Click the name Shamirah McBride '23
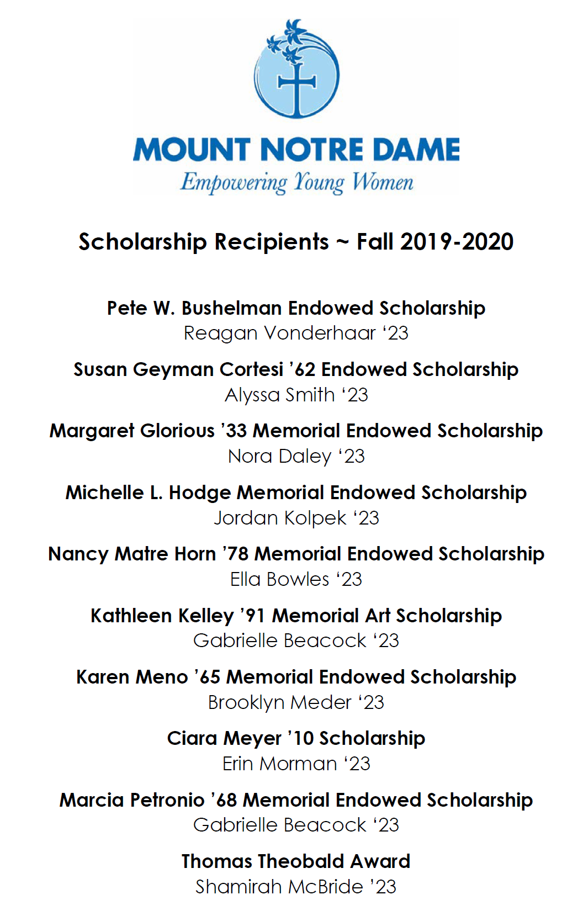 pyautogui.click(x=296, y=887)
